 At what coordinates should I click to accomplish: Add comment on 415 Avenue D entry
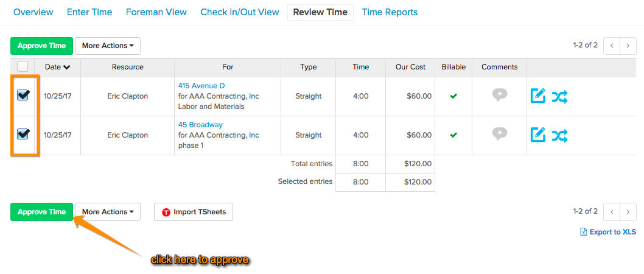tap(499, 95)
